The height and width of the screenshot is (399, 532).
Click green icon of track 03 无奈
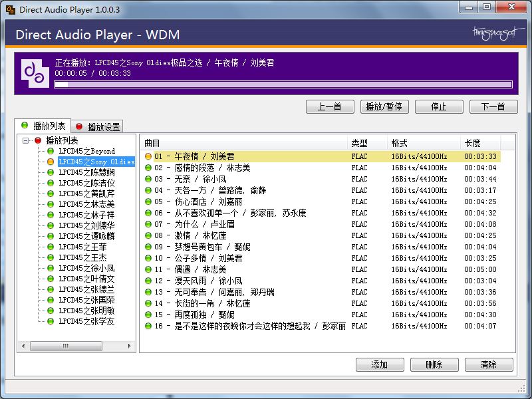pyautogui.click(x=148, y=179)
